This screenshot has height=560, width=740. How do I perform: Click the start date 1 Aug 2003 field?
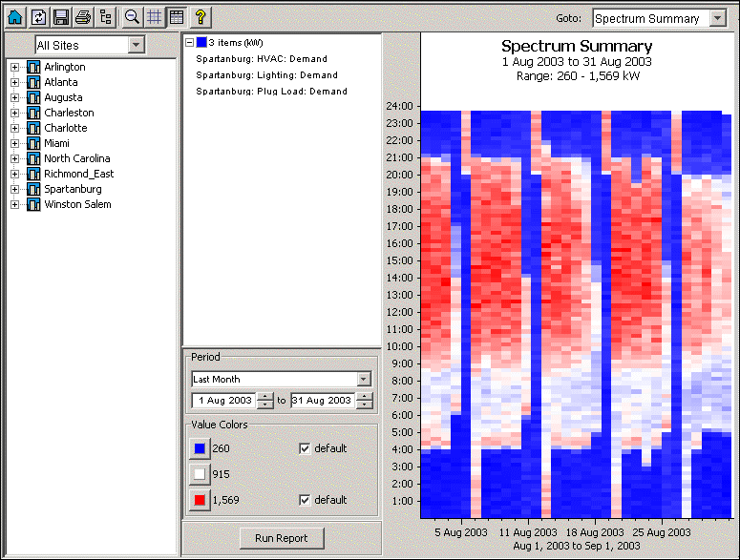point(224,401)
